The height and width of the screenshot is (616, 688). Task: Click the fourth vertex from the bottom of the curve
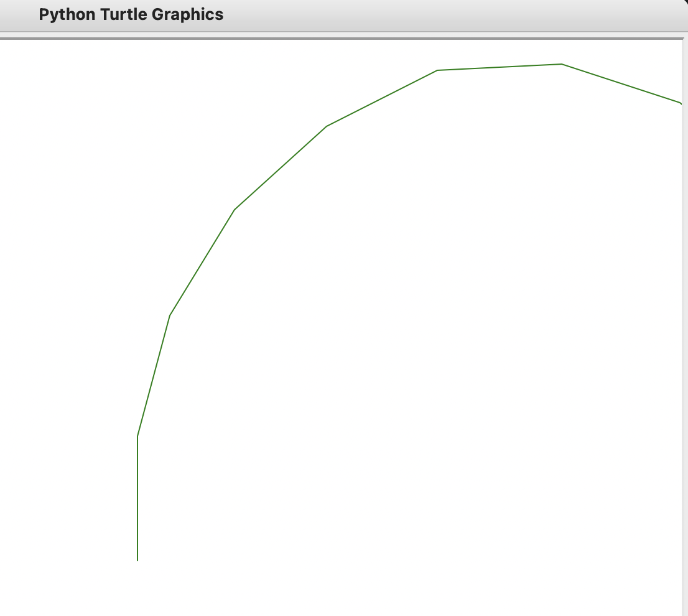pos(327,126)
